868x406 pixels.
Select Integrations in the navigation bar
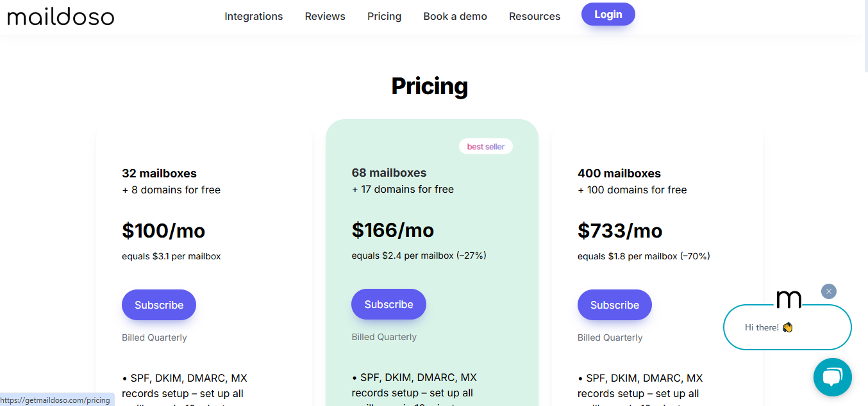(253, 16)
